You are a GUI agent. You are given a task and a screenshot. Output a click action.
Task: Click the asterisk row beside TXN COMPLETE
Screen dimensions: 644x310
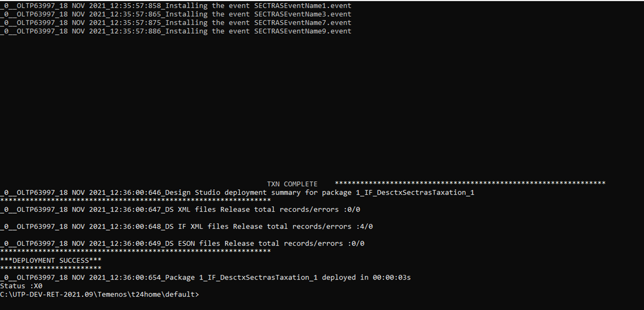coord(470,183)
